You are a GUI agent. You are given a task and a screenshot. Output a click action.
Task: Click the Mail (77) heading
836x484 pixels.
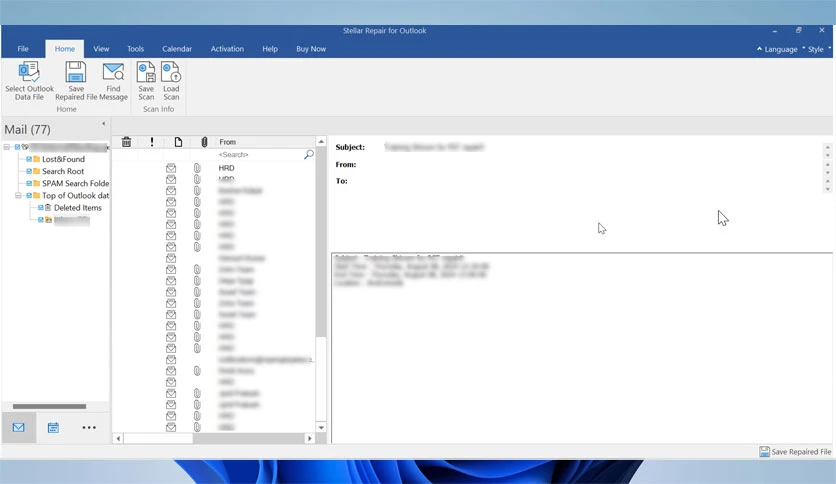pyautogui.click(x=27, y=130)
